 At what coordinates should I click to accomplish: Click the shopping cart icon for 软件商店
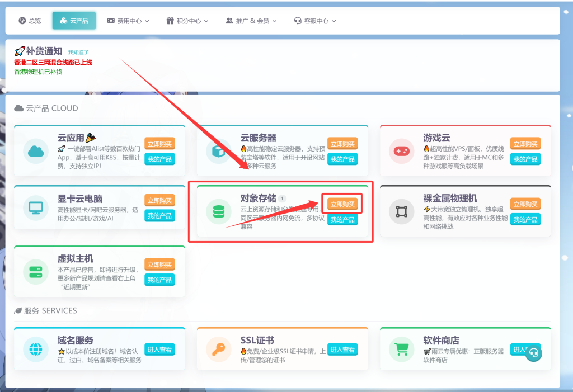[x=401, y=349]
